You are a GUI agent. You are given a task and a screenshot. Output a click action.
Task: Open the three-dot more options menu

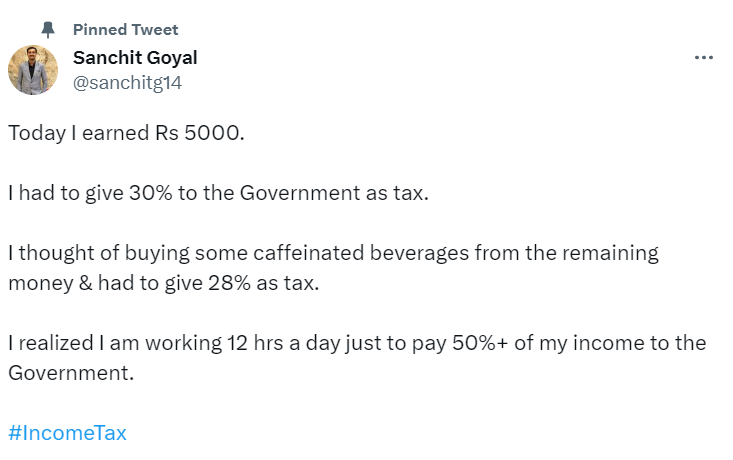click(703, 58)
